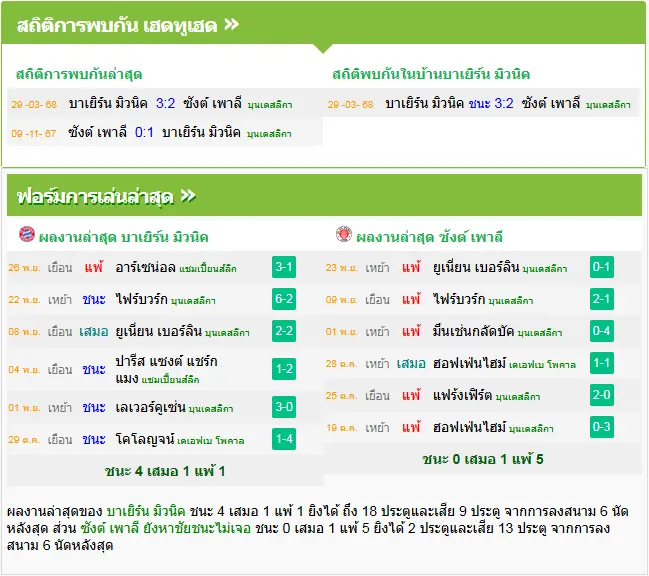
Task: Select the สถิติการพบกันล่าสุด heading
Action: 79,74
